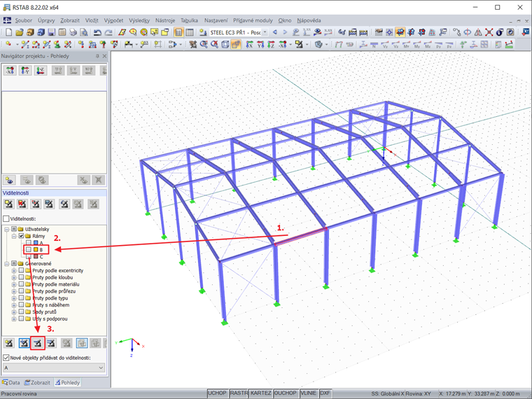Undo the last action
Viewport: 532px width, 399px height.
point(98,33)
